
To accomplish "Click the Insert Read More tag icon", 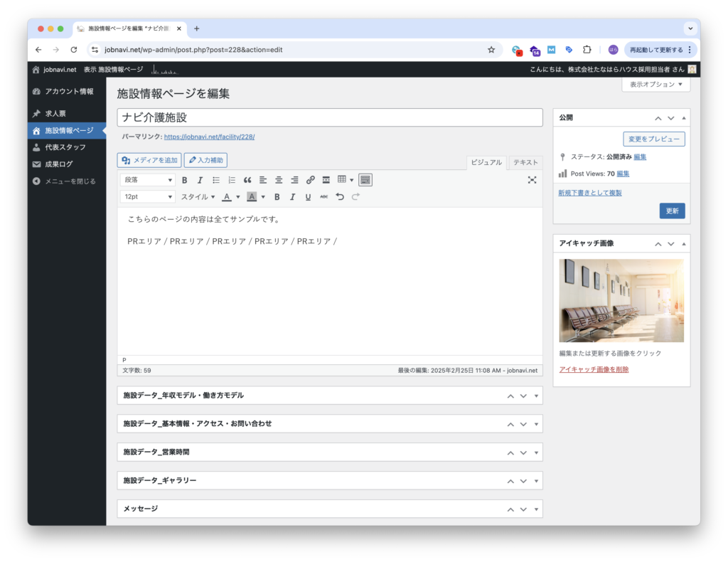I will click(x=326, y=180).
